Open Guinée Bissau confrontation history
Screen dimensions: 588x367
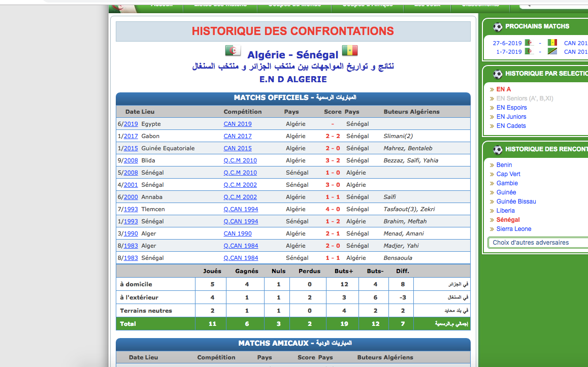coord(516,202)
